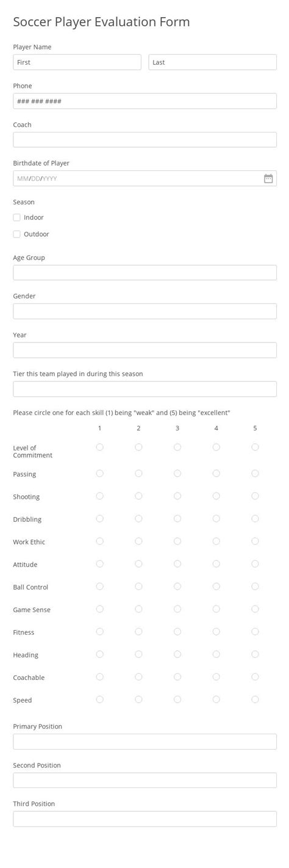The height and width of the screenshot is (868, 289).
Task: Rate Game Sense as 1
Action: (x=100, y=609)
